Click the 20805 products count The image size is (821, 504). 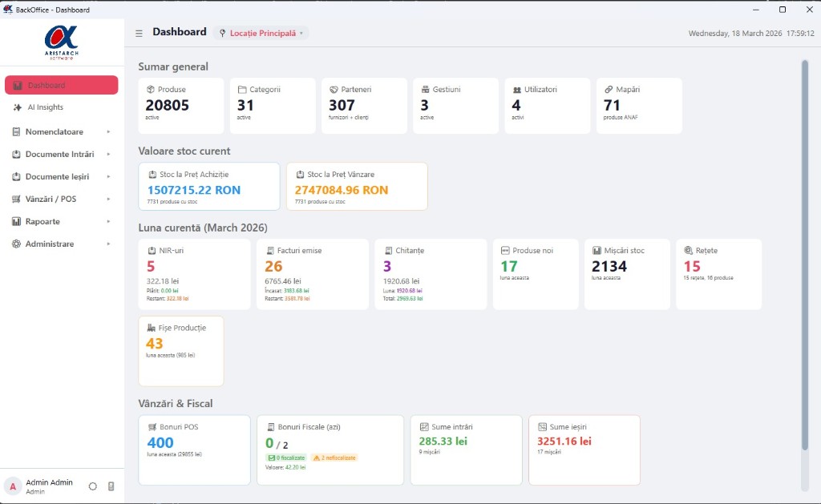pyautogui.click(x=167, y=105)
